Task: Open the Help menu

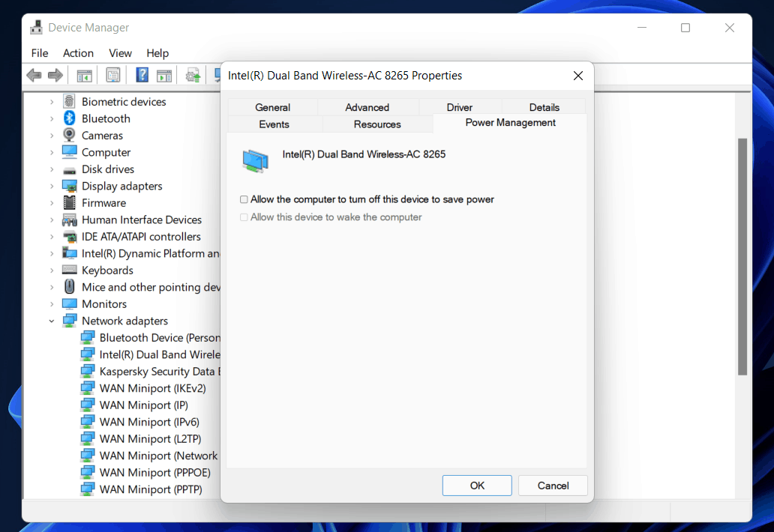Action: tap(157, 52)
